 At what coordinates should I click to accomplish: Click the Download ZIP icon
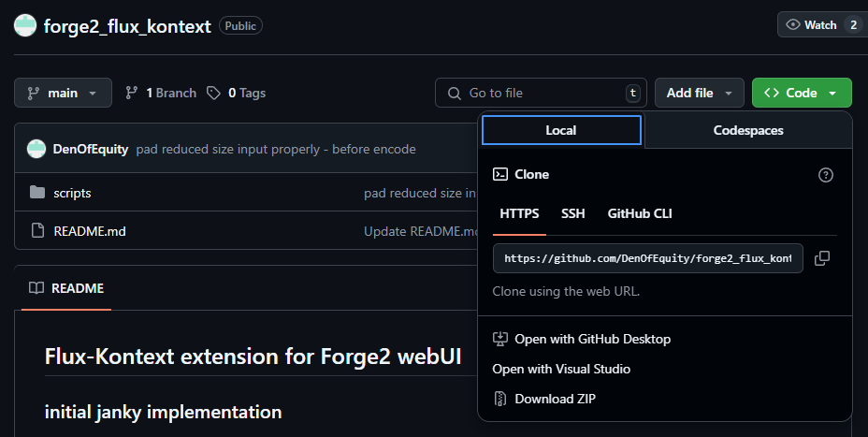(500, 399)
